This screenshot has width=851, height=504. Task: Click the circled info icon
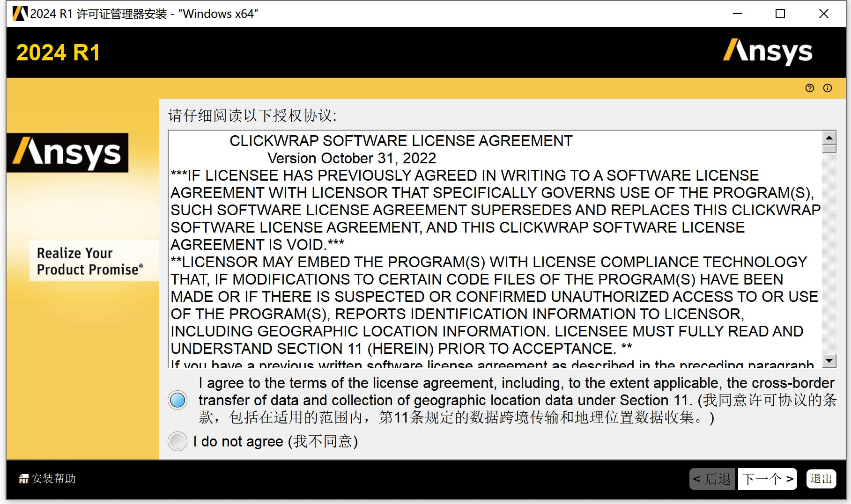(828, 88)
